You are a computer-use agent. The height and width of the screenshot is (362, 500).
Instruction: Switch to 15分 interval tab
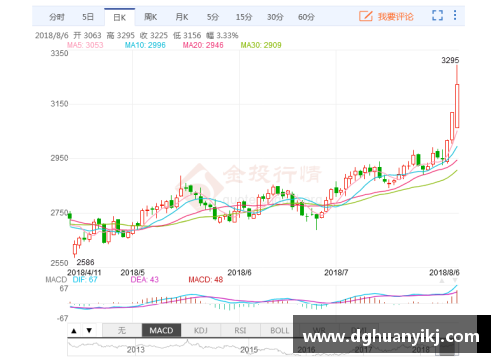244,17
